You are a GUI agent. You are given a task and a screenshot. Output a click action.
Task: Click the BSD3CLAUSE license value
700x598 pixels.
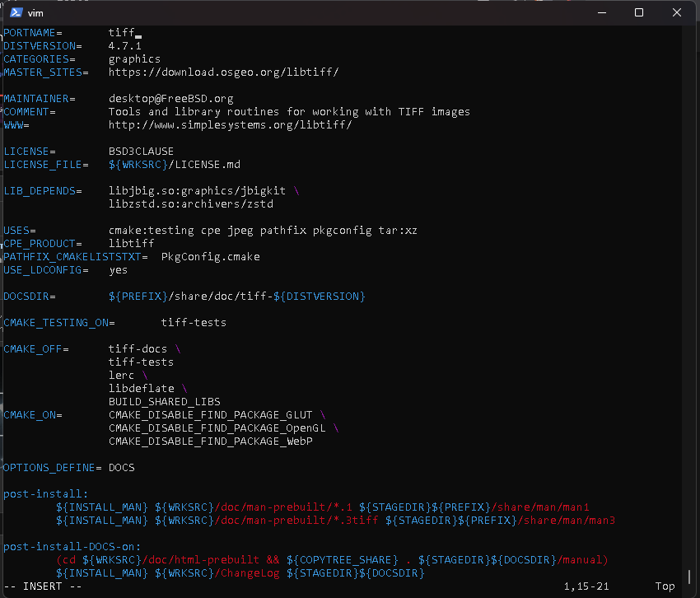click(141, 152)
